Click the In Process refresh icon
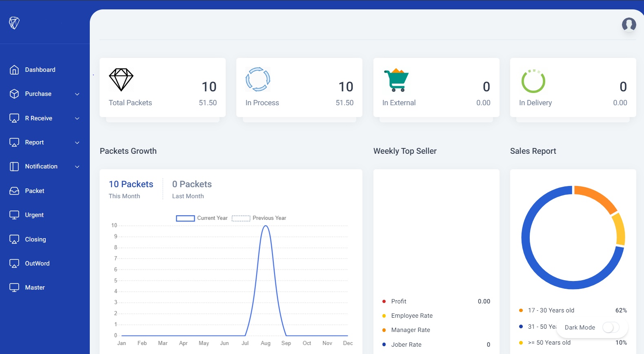 (258, 79)
